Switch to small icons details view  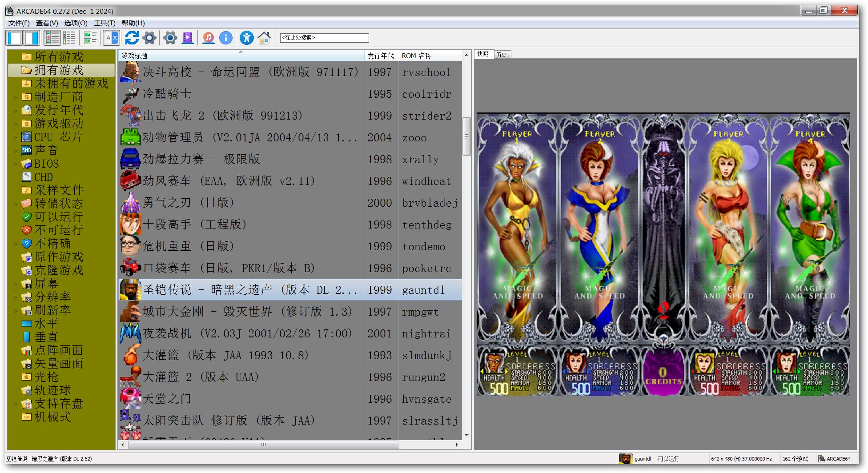pyautogui.click(x=69, y=38)
